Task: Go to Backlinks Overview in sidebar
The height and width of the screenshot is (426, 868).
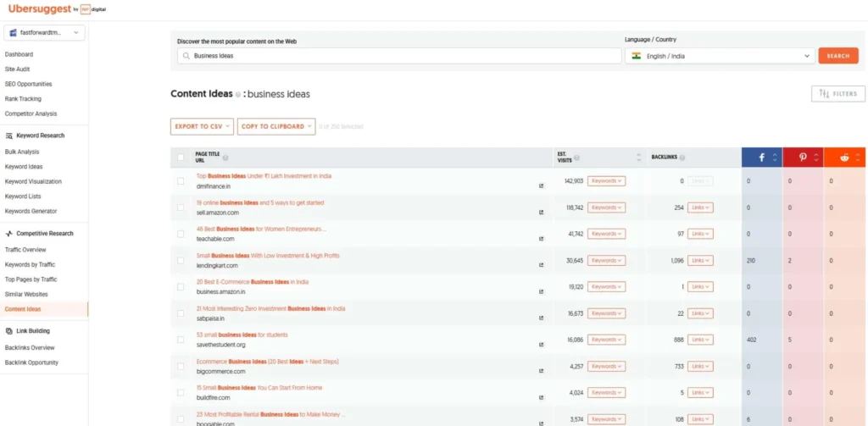Action: click(x=30, y=348)
